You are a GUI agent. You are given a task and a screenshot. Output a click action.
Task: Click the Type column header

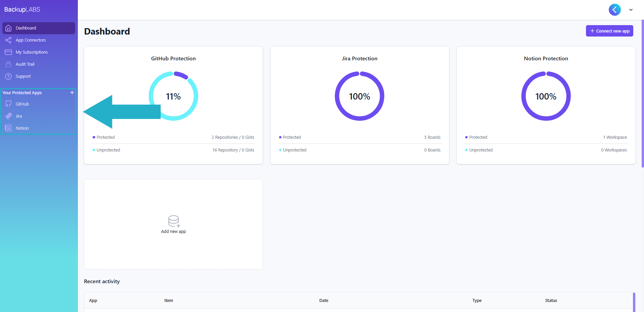click(477, 301)
